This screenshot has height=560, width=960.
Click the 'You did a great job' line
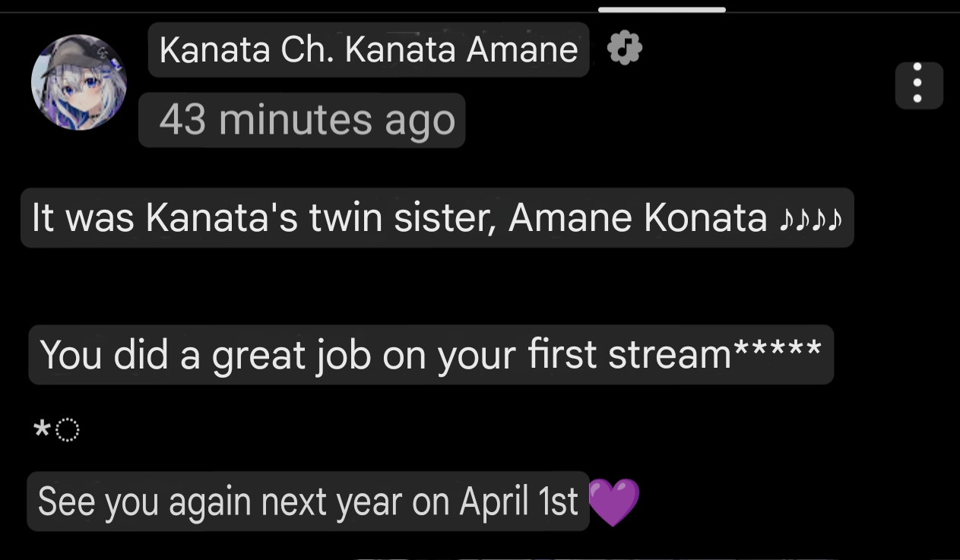[x=430, y=355]
